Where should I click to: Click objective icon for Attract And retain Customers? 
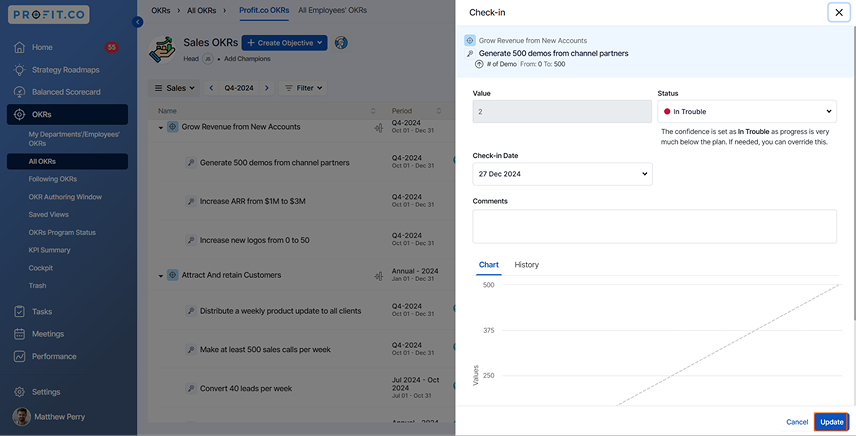click(173, 275)
